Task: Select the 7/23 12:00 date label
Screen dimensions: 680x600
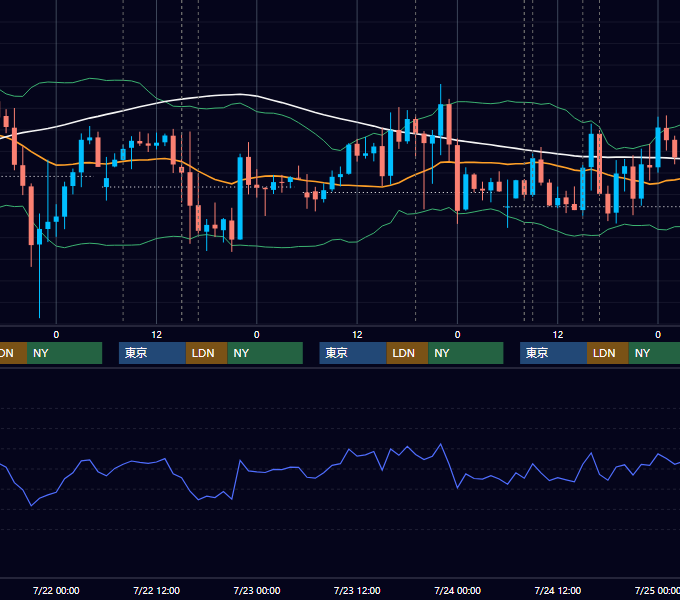Action: 357,590
